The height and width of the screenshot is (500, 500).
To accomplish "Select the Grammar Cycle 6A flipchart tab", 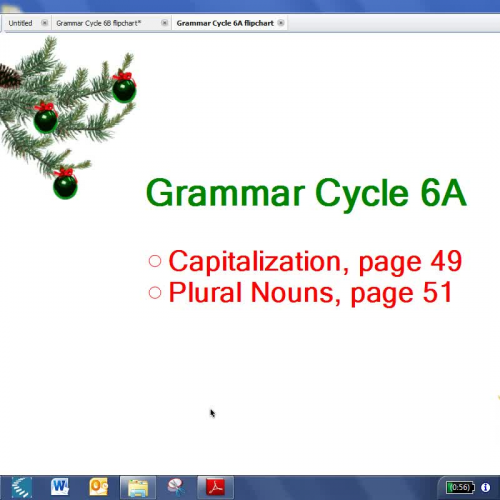I will (x=225, y=23).
